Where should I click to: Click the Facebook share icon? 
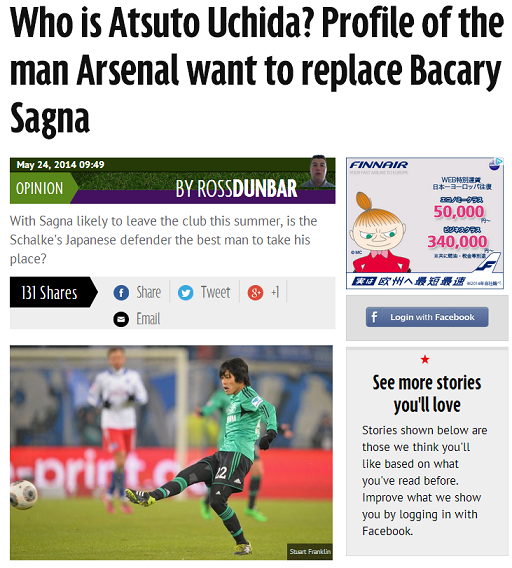click(x=121, y=293)
